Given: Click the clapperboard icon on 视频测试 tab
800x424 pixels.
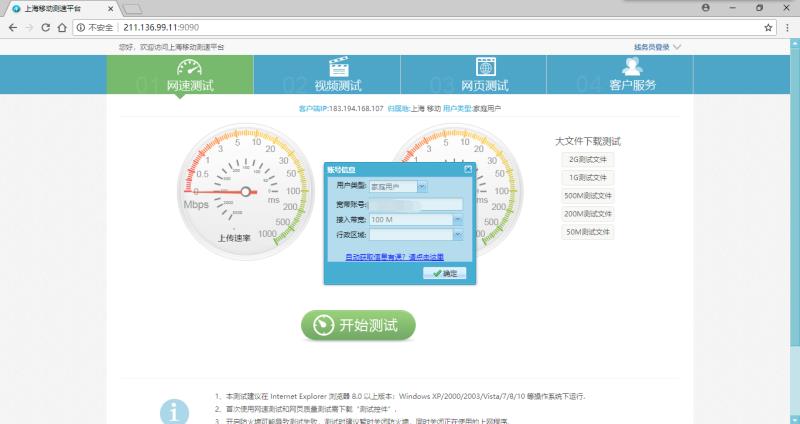Looking at the screenshot, I should point(339,67).
